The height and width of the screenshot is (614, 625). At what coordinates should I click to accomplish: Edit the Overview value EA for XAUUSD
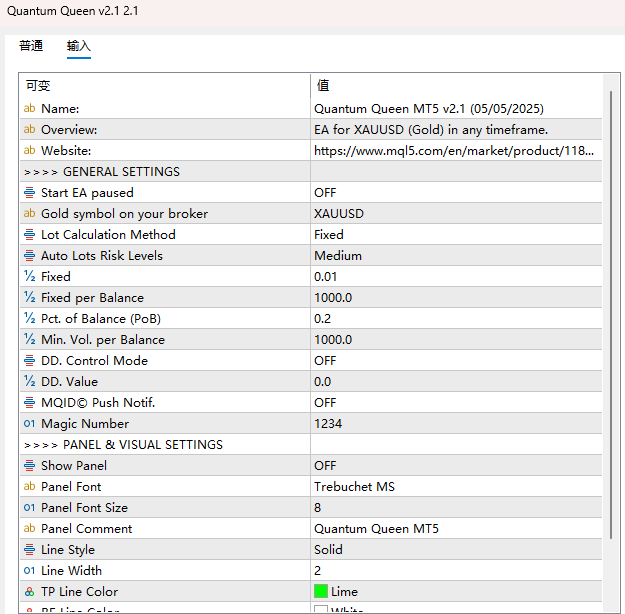(456, 130)
